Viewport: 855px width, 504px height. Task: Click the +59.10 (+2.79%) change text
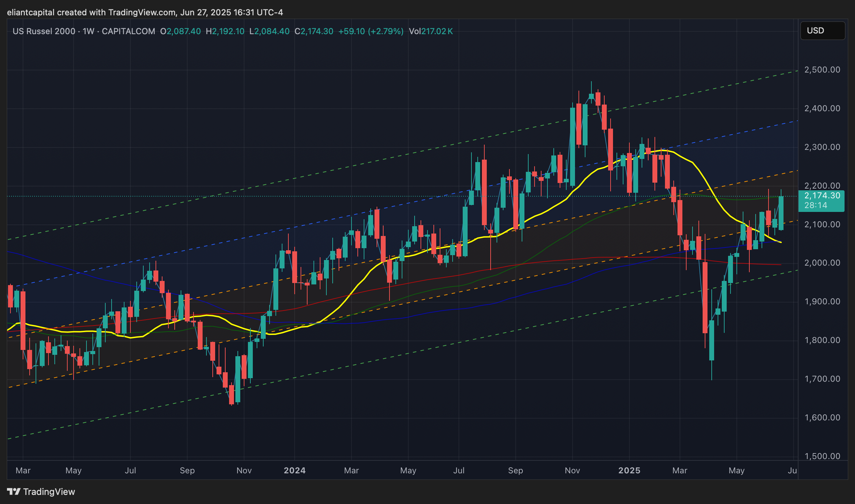pyautogui.click(x=371, y=31)
